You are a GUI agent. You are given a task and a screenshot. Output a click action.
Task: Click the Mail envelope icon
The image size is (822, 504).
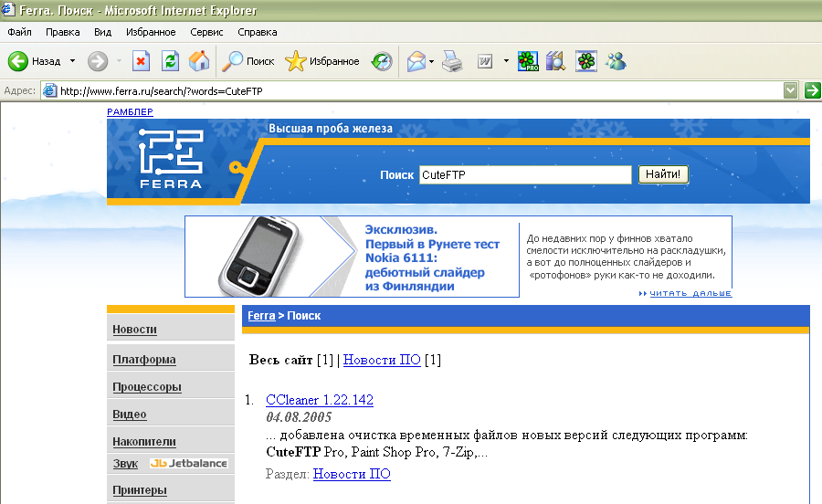(416, 61)
